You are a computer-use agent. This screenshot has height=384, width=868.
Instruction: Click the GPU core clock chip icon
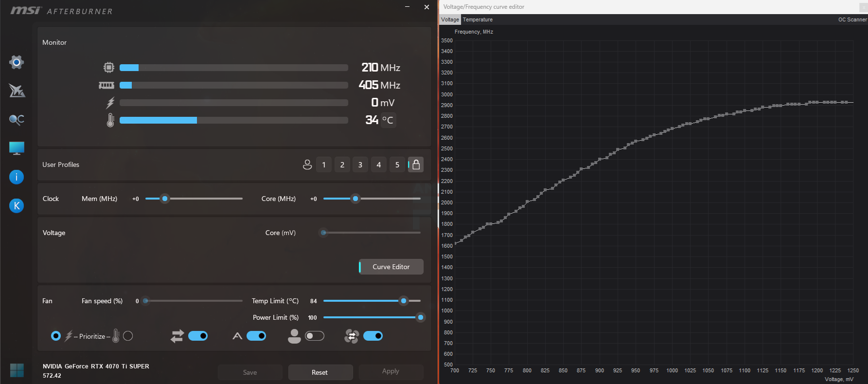pos(109,67)
